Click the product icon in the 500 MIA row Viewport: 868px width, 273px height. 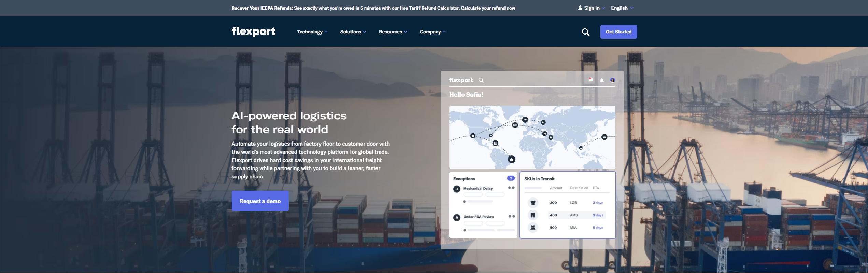[x=533, y=227]
